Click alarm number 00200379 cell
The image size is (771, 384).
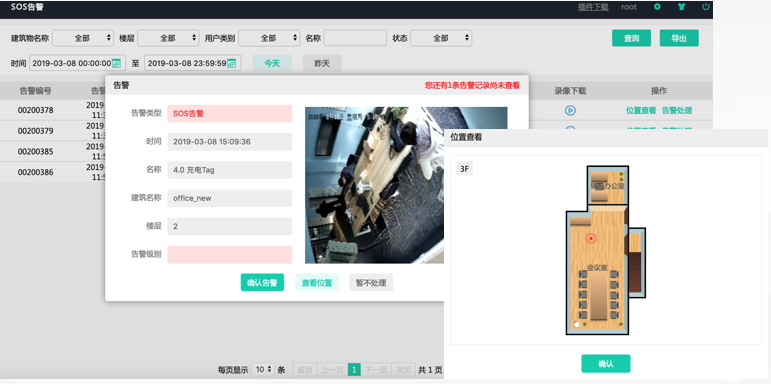[x=35, y=131]
